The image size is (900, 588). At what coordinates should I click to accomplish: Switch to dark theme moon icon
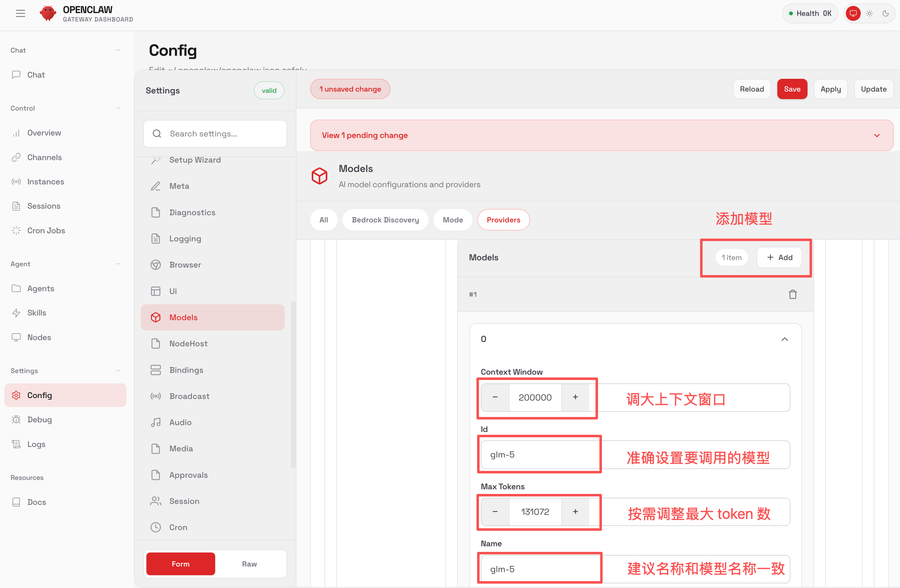tap(885, 14)
